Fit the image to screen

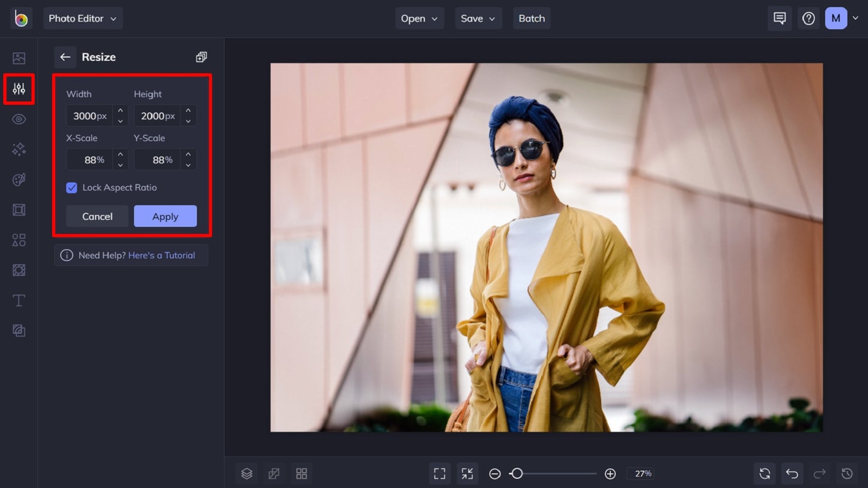click(439, 473)
